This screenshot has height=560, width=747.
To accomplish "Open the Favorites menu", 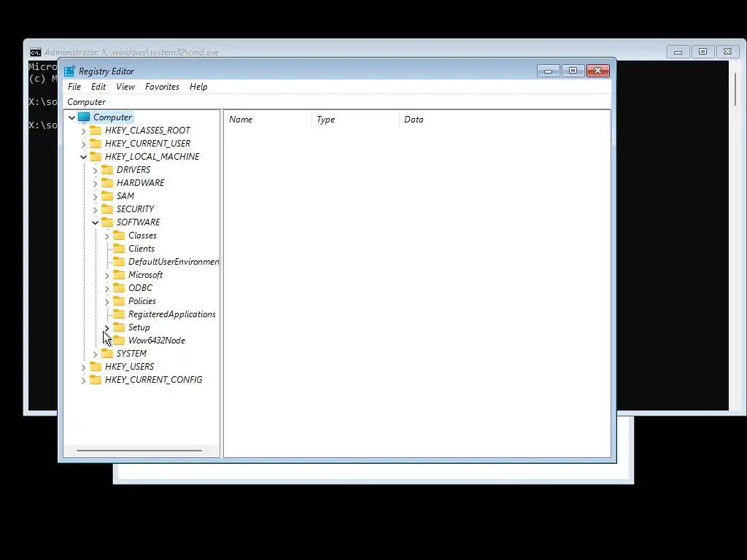I will (162, 87).
